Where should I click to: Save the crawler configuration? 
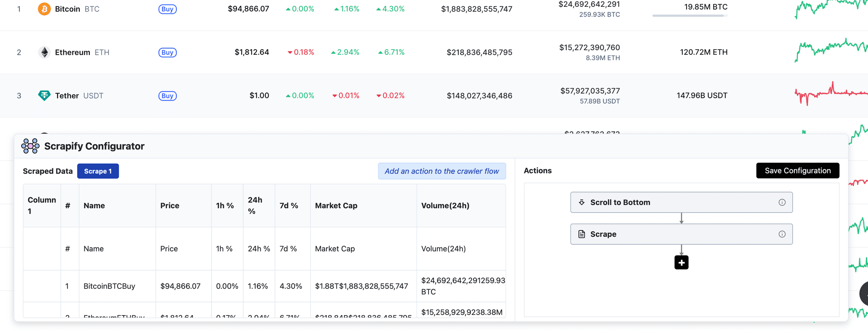point(798,171)
